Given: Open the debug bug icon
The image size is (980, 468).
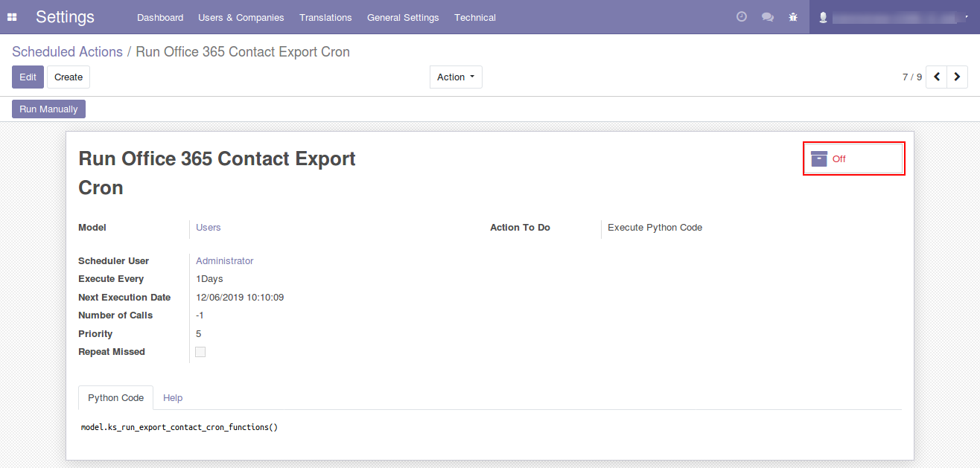Looking at the screenshot, I should click(793, 17).
